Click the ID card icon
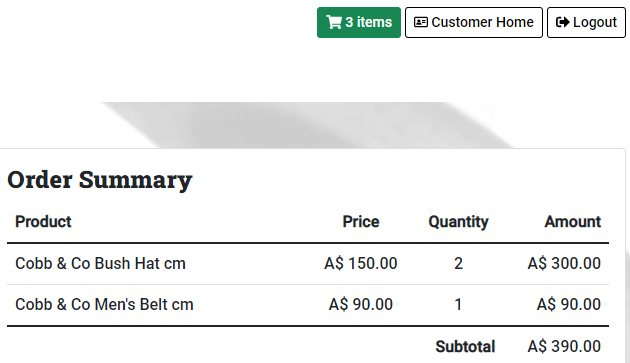The image size is (630, 363). 421,22
